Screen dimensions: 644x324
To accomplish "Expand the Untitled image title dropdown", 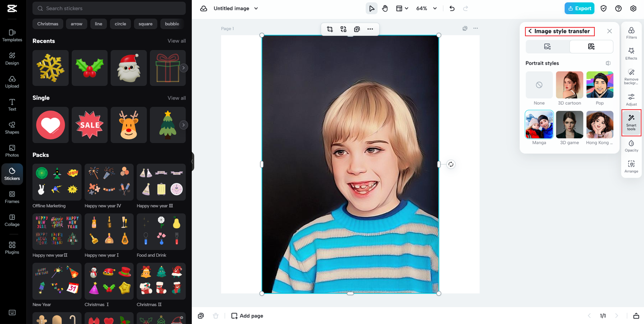I will (x=256, y=9).
